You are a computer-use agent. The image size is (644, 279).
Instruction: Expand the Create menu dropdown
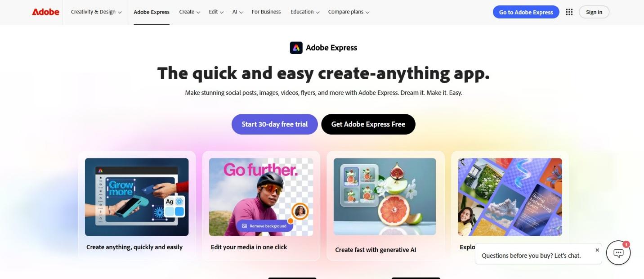coord(189,12)
